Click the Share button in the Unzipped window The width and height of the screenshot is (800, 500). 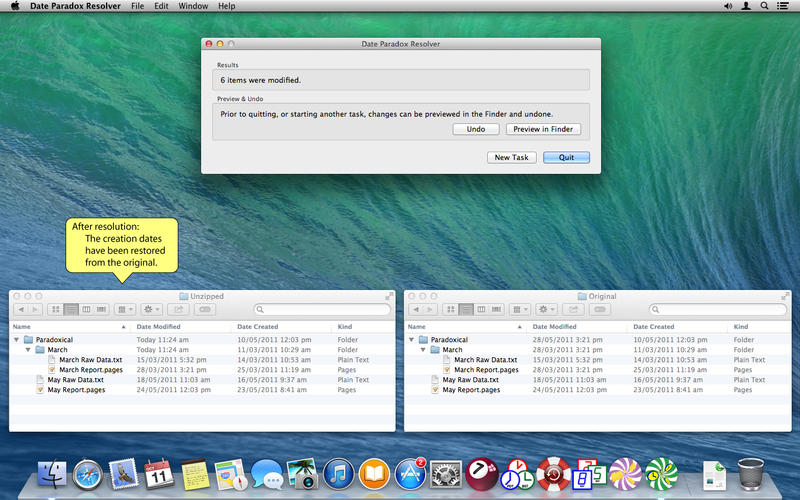click(x=179, y=309)
